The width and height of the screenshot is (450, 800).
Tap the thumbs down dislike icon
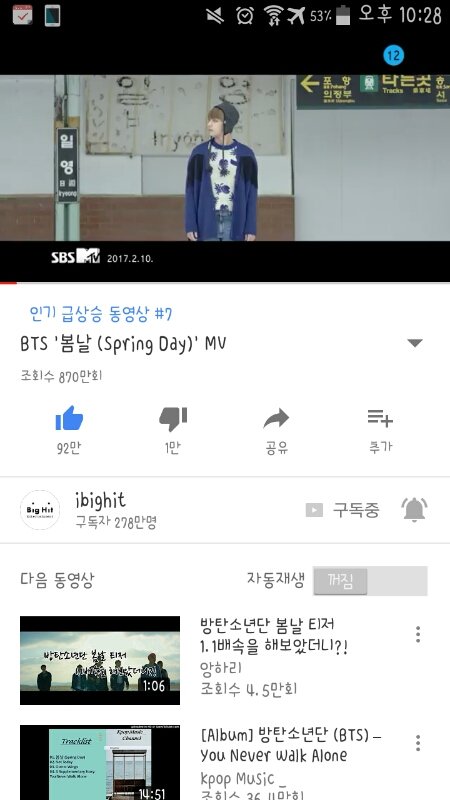[x=173, y=419]
